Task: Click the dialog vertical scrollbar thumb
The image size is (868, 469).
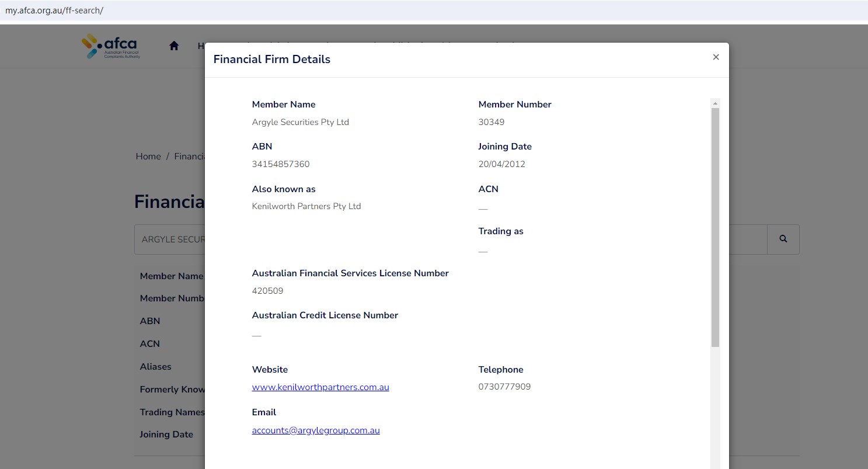Action: click(715, 228)
